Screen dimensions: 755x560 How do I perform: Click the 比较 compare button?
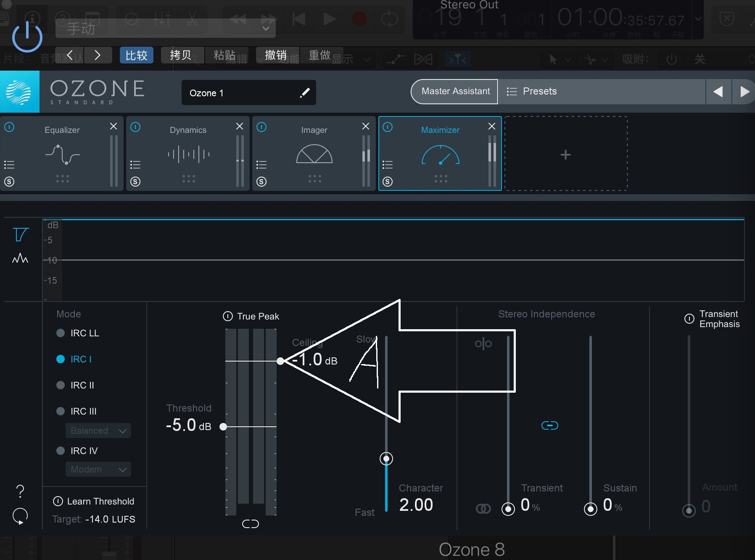(x=136, y=55)
